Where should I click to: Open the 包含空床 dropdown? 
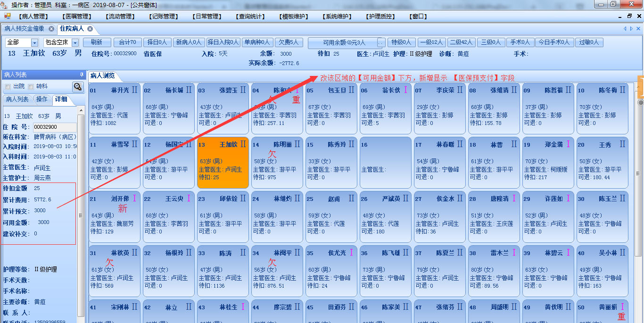[75, 42]
